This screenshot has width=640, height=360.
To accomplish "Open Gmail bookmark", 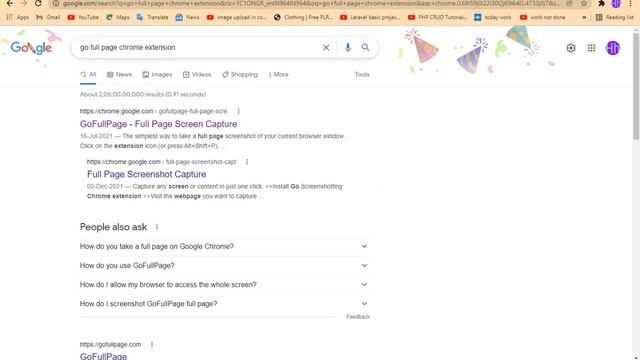I will pos(48,17).
